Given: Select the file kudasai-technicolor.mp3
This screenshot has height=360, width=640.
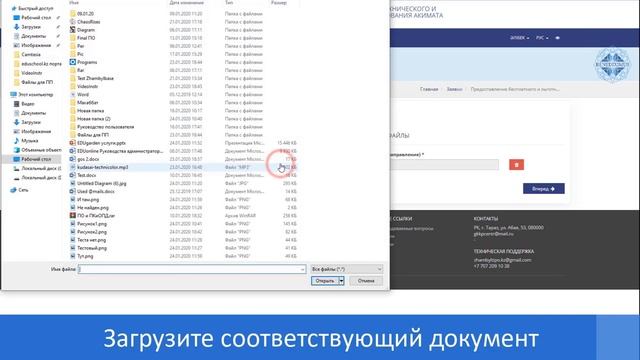Looking at the screenshot, I should [x=102, y=167].
